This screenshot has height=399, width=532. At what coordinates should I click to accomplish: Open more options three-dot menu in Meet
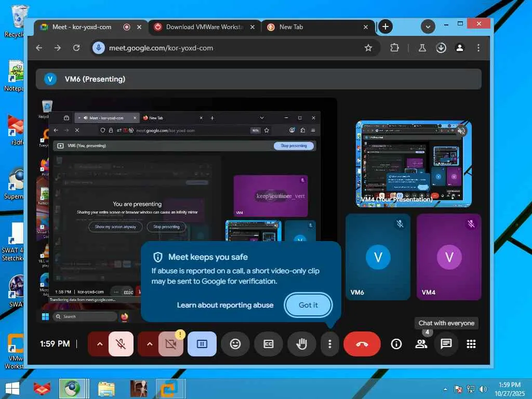tap(330, 344)
